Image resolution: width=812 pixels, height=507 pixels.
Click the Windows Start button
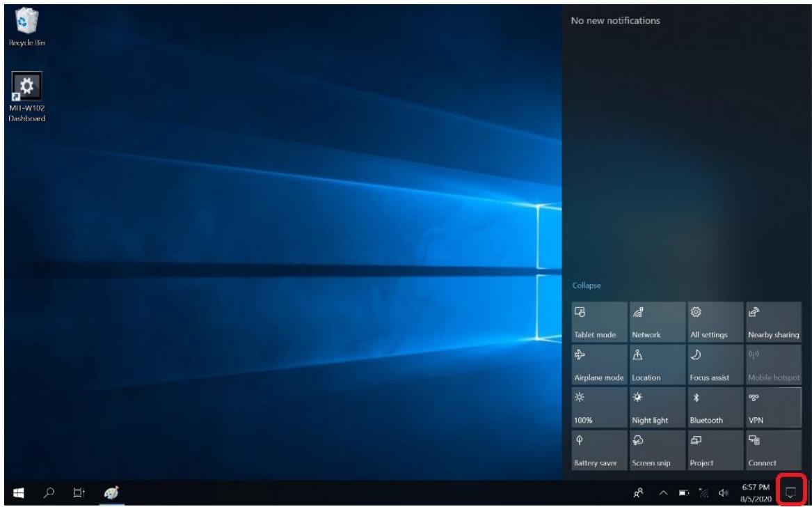tap(16, 492)
